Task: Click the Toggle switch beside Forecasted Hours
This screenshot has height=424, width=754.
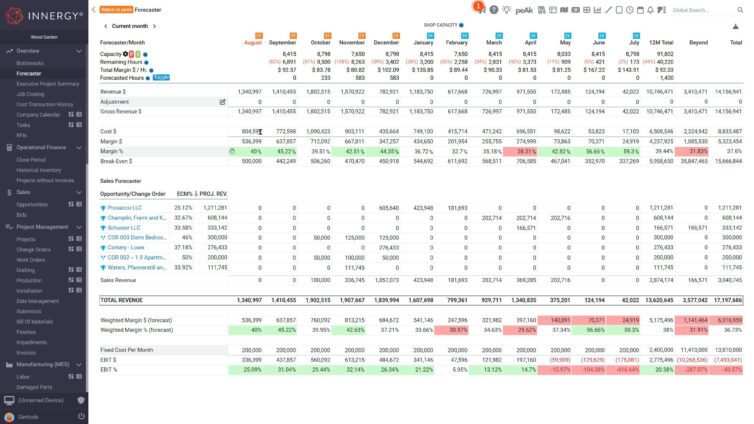Action: tap(161, 77)
